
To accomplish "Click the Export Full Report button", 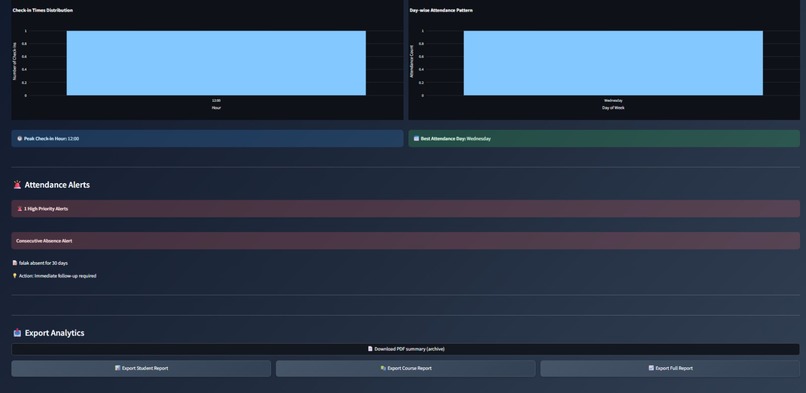I will point(670,368).
